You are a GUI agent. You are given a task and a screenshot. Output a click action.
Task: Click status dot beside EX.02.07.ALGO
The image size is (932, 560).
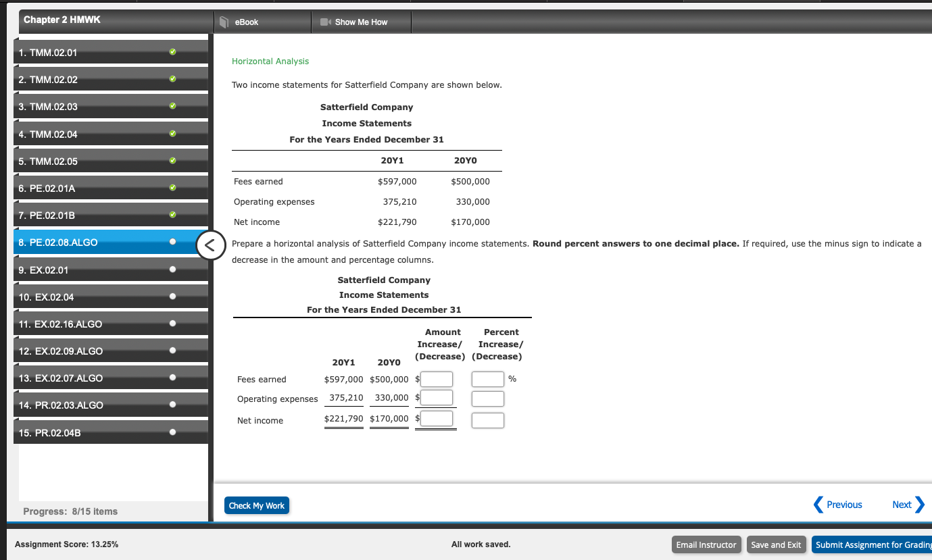point(173,378)
